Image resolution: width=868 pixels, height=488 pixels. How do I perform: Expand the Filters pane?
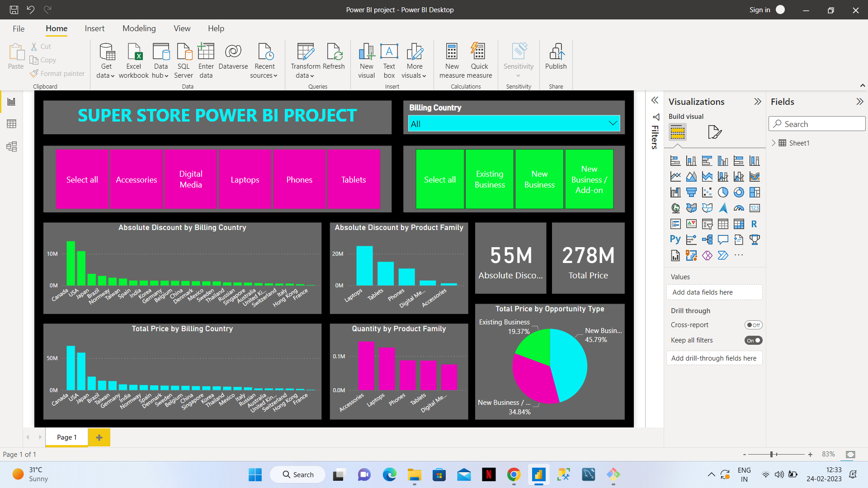point(655,100)
